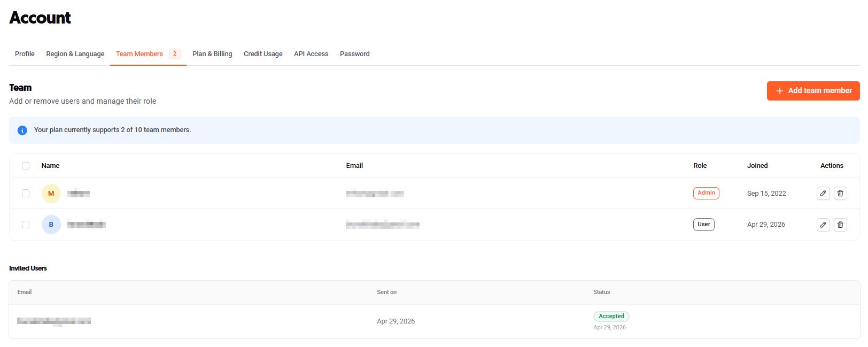Go to the Credit Usage tab
The image size is (868, 347).
263,54
